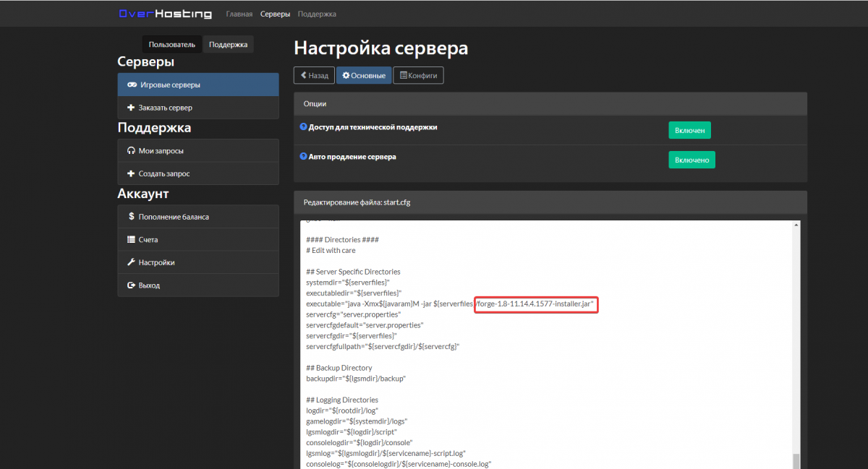
Task: Click inside the start.cfg editor text area
Action: 546,345
